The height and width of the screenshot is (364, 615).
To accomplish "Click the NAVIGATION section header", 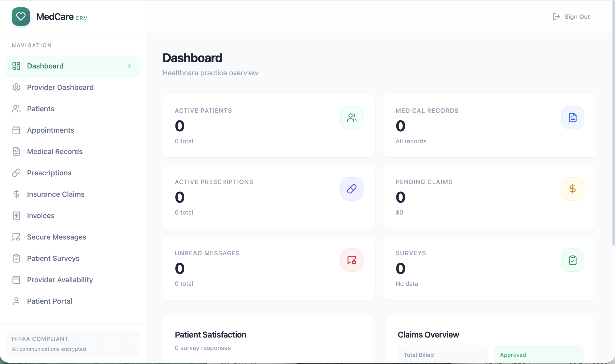I will (x=32, y=45).
